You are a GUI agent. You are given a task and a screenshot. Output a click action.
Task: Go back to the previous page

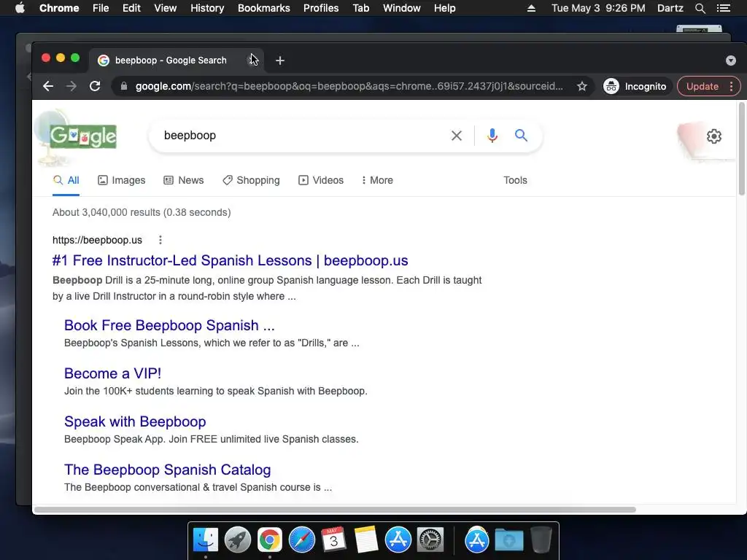point(47,86)
